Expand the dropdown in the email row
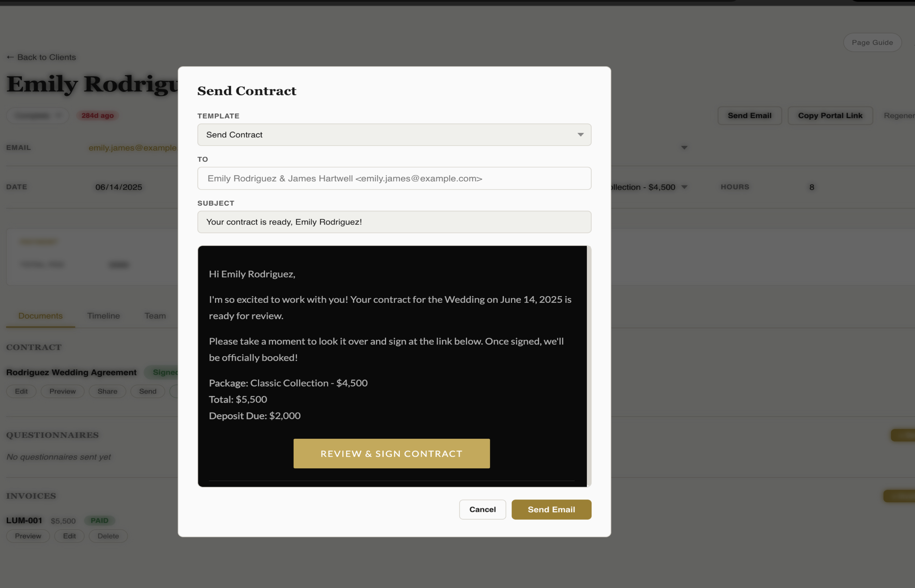Viewport: 915px width, 588px height. click(684, 147)
